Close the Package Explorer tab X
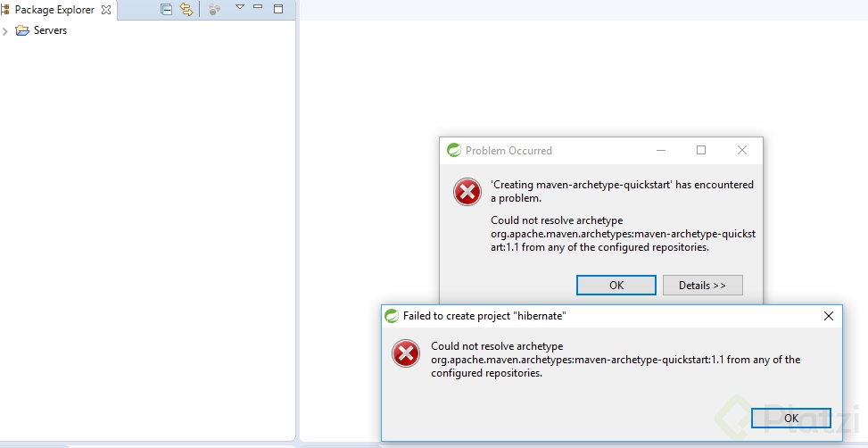This screenshot has width=868, height=448. point(106,10)
